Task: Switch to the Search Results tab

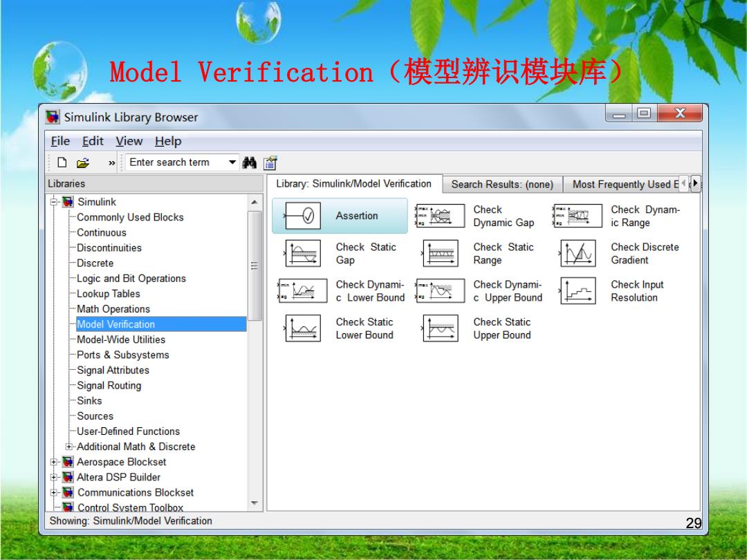Action: tap(503, 185)
